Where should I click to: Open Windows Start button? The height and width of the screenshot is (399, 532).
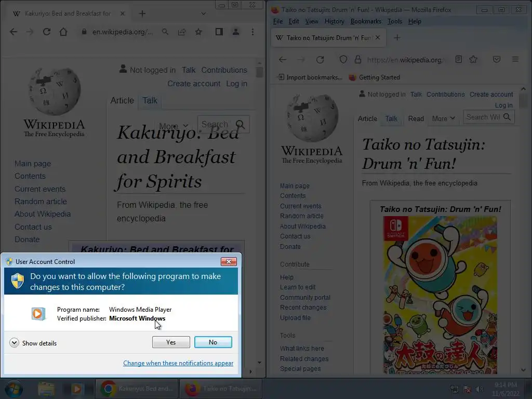coord(14,389)
